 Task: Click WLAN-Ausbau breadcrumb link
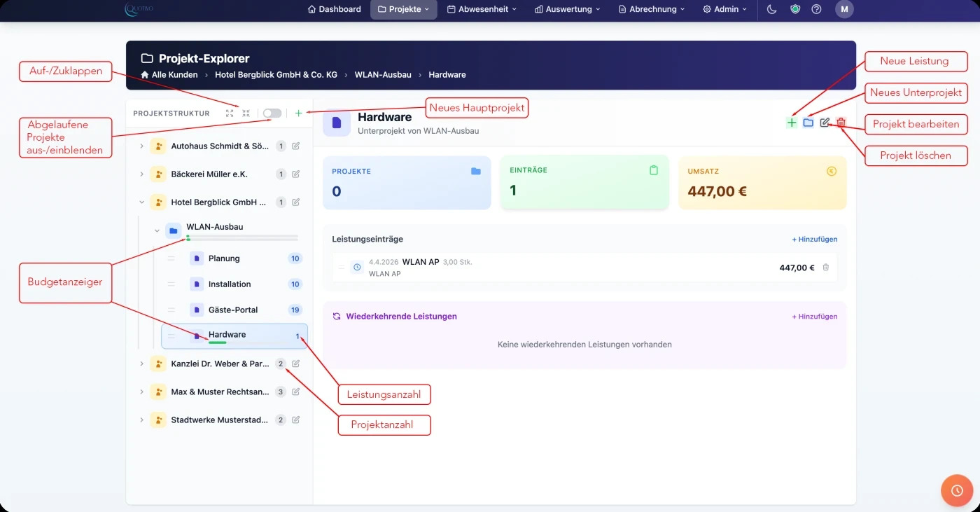click(383, 74)
